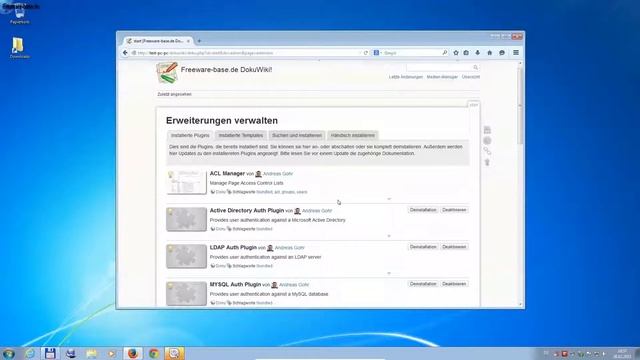Image resolution: width=640 pixels, height=360 pixels.
Task: Click the magnifier in the browser search box
Action: 444,53
